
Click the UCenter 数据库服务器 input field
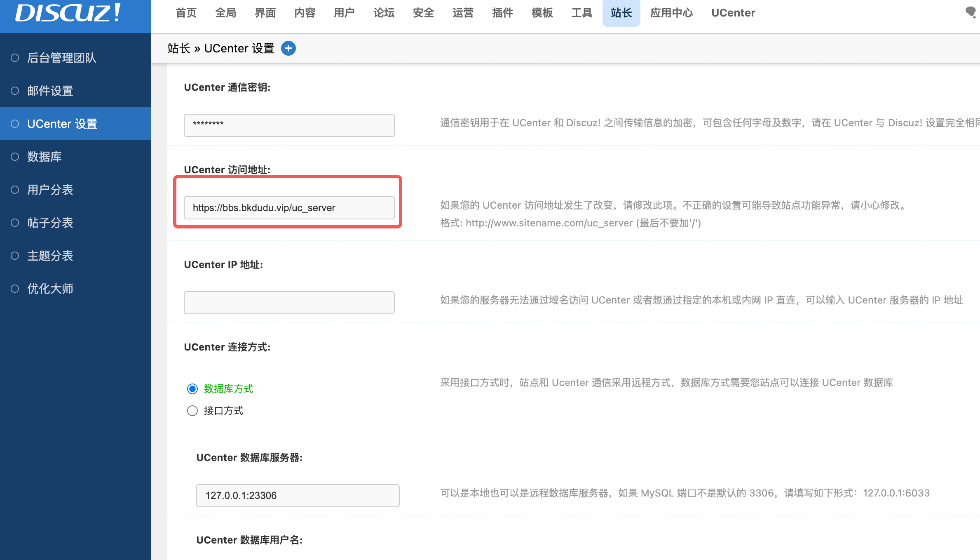[x=298, y=495]
